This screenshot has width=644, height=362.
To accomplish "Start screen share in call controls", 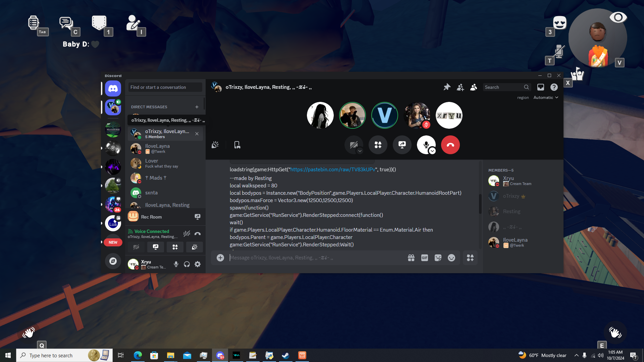I will pos(402,145).
